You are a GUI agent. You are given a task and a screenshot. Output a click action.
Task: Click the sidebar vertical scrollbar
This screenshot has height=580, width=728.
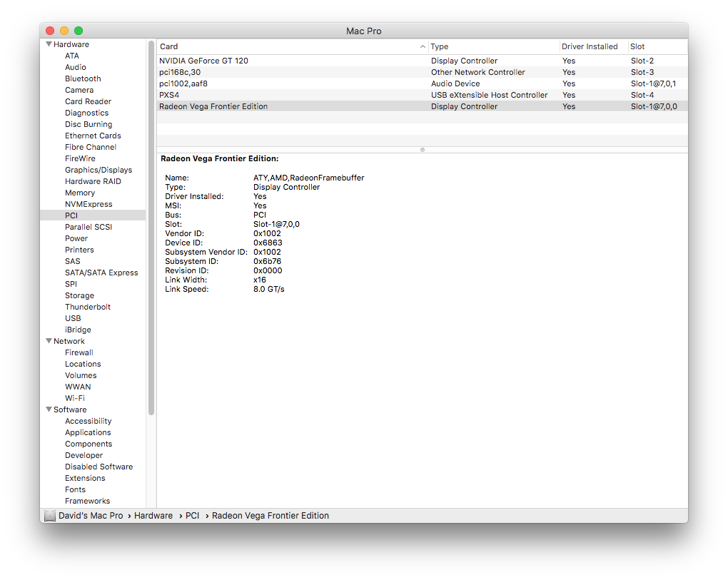(x=151, y=228)
